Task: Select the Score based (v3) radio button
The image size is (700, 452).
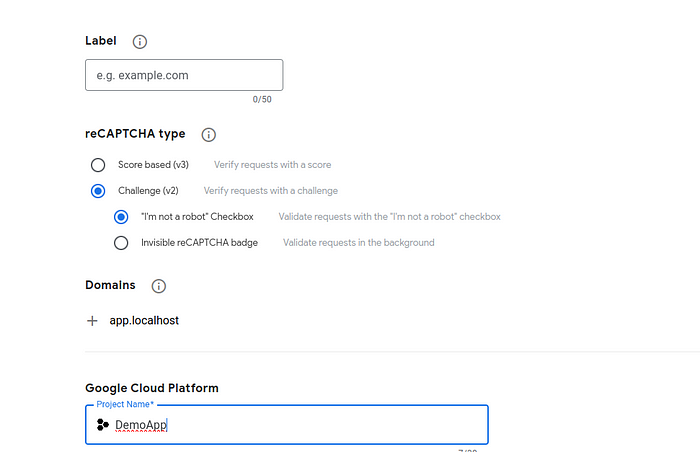Action: tap(98, 165)
